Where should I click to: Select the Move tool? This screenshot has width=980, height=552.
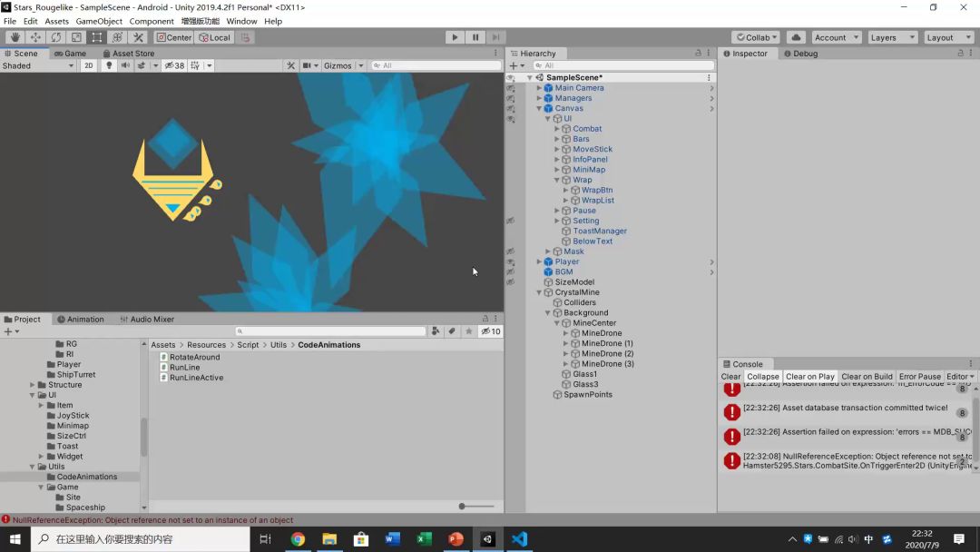pos(35,37)
